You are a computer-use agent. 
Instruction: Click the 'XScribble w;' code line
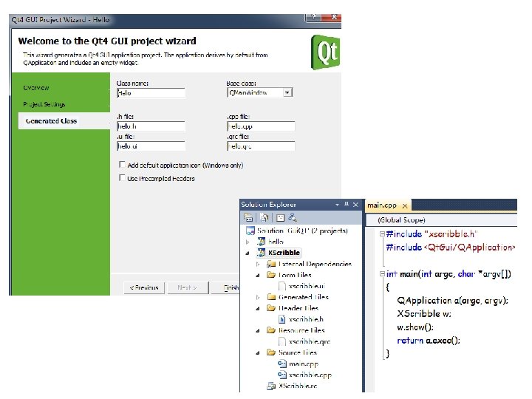[x=424, y=313]
